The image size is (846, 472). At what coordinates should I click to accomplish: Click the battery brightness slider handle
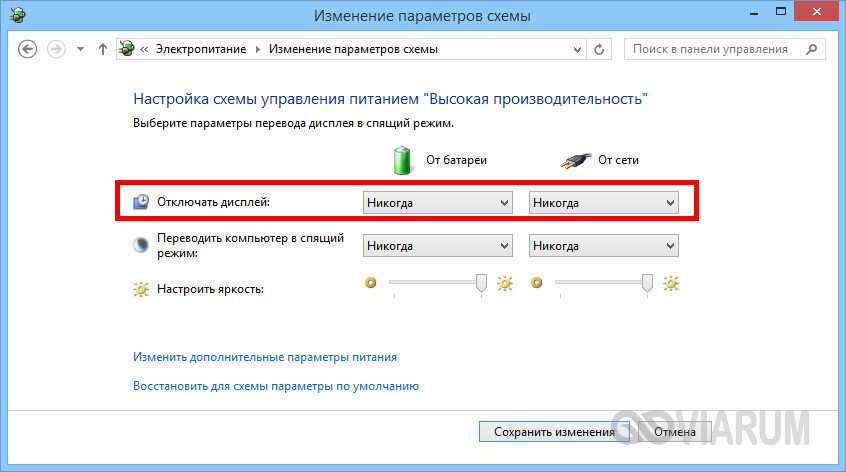481,284
